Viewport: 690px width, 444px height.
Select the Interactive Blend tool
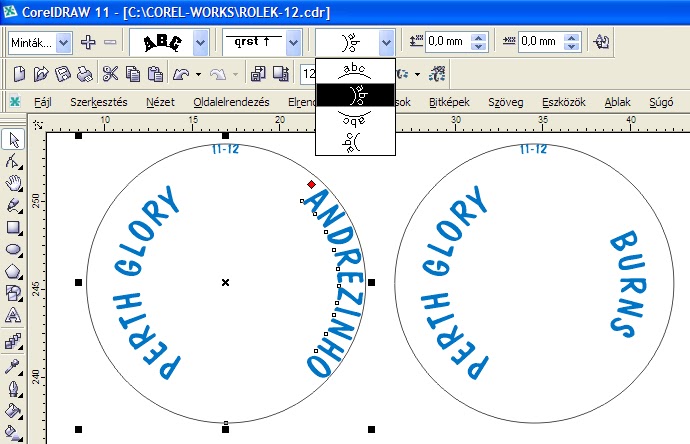(x=13, y=341)
